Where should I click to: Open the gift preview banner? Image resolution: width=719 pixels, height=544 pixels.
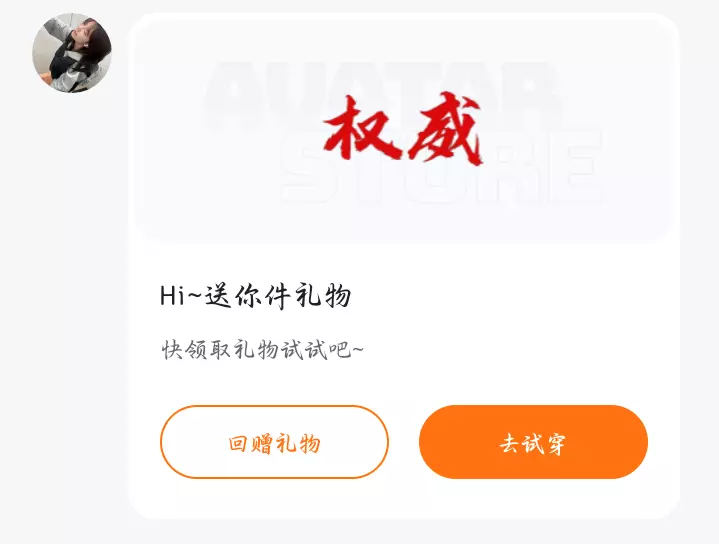pos(403,128)
